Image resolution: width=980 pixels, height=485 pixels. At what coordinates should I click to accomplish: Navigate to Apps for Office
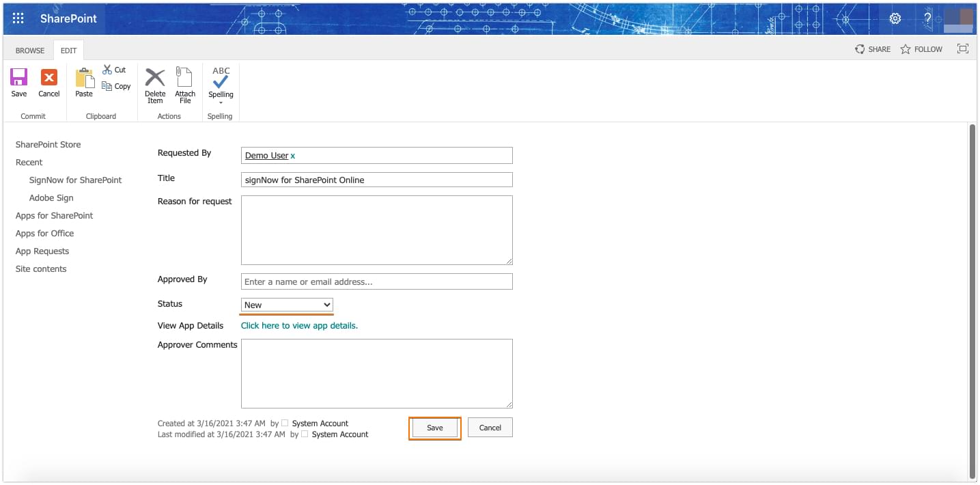coord(44,234)
